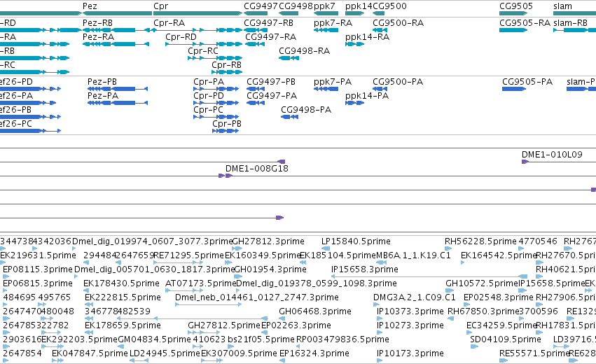The width and height of the screenshot is (596, 364).
Task: Select the Cpr-RB transcript
Action: [x=227, y=72]
